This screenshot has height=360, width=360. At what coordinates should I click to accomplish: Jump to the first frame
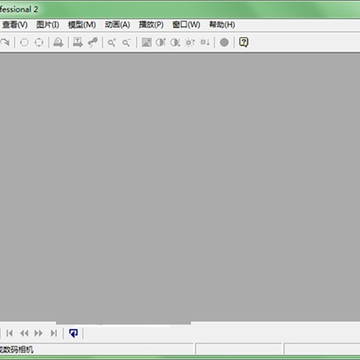[x=10, y=333]
